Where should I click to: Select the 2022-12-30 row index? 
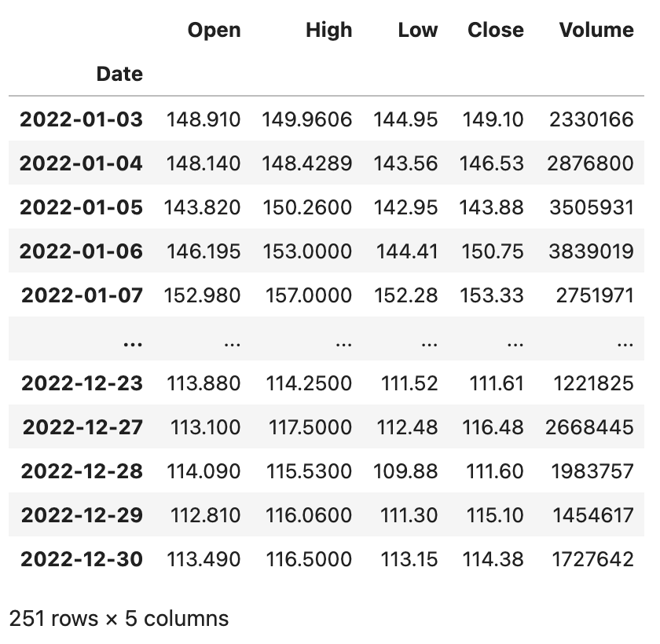click(82, 559)
